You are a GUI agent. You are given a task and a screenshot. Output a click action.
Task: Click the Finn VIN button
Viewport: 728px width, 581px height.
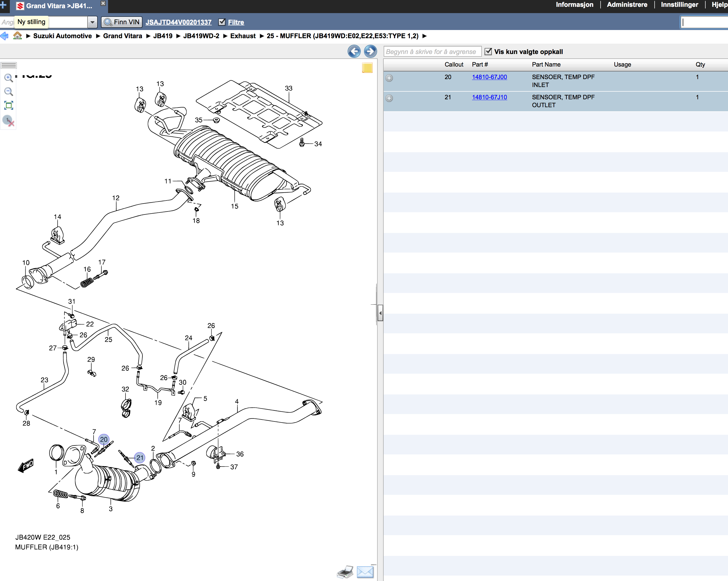(x=121, y=22)
